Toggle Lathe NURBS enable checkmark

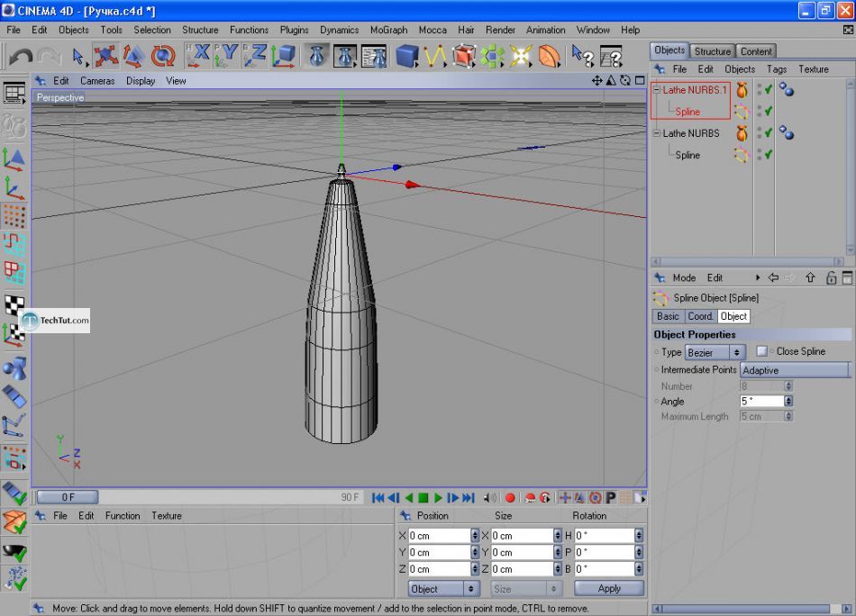pos(769,132)
